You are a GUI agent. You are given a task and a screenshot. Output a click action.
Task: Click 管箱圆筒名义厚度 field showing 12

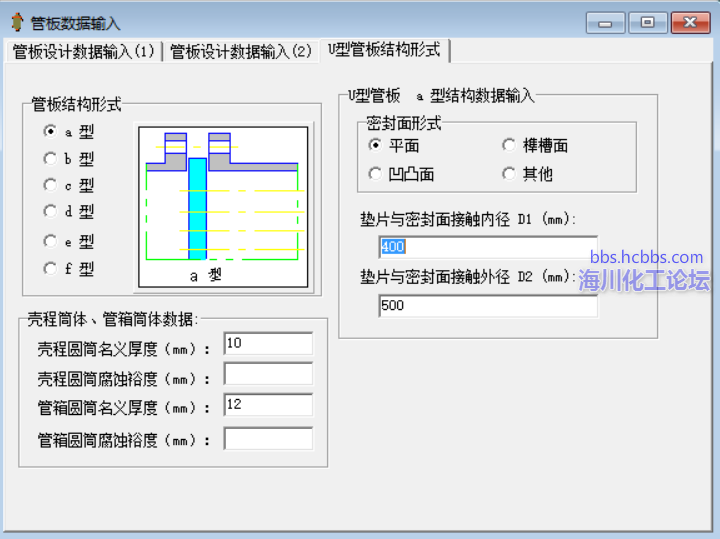click(268, 404)
